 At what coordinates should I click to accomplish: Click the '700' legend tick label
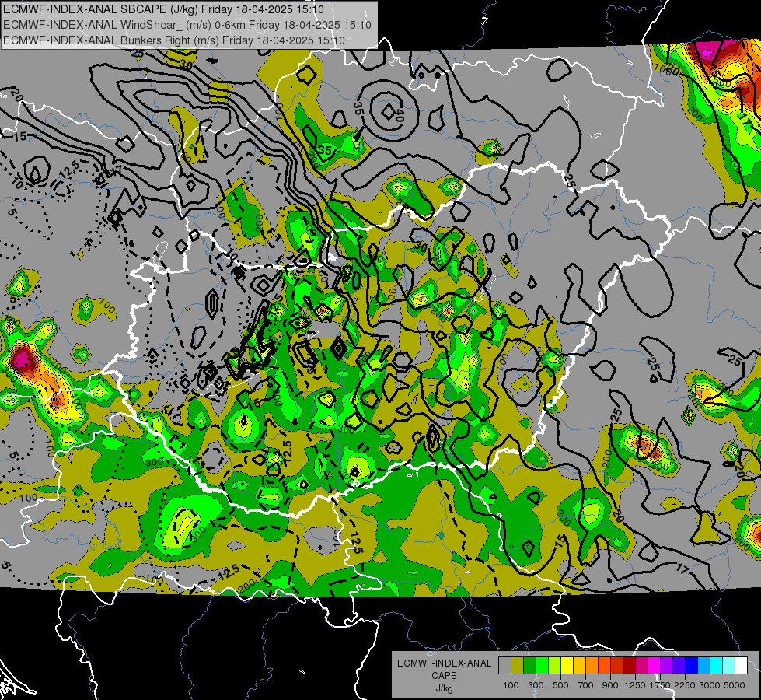[x=586, y=685]
